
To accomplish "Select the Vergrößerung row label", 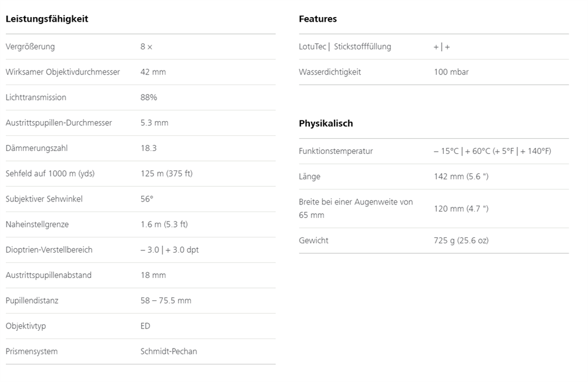I will point(30,46).
